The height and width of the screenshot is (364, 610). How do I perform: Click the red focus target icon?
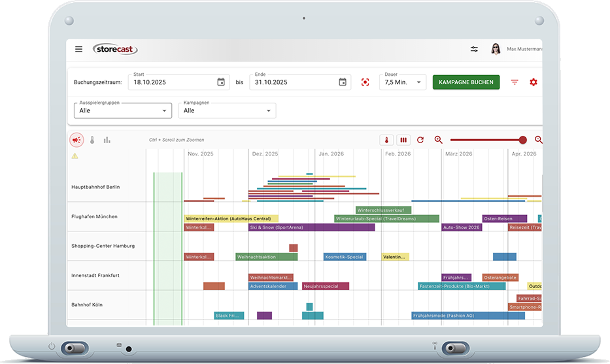(365, 82)
